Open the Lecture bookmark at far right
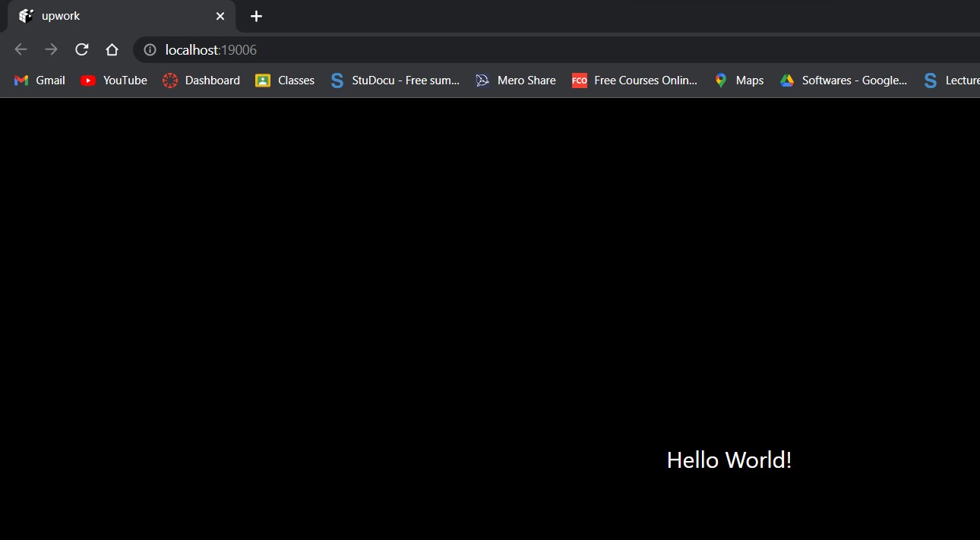This screenshot has height=540, width=980. [952, 81]
